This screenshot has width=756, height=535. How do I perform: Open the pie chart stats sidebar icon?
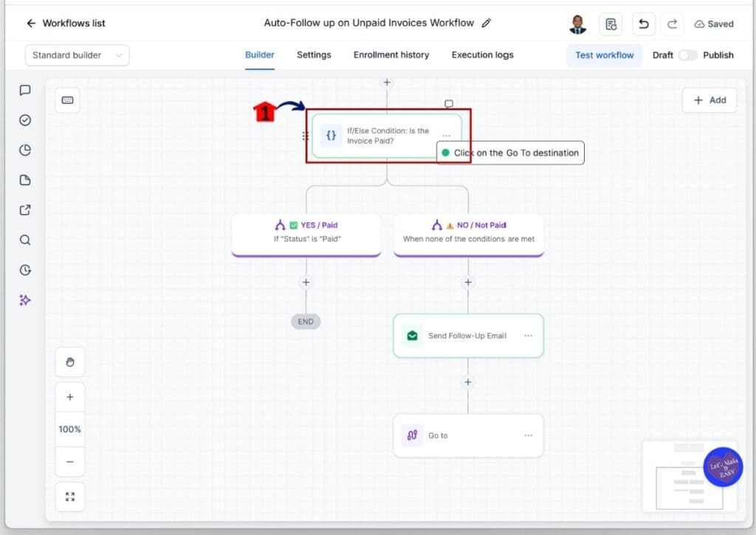[25, 150]
